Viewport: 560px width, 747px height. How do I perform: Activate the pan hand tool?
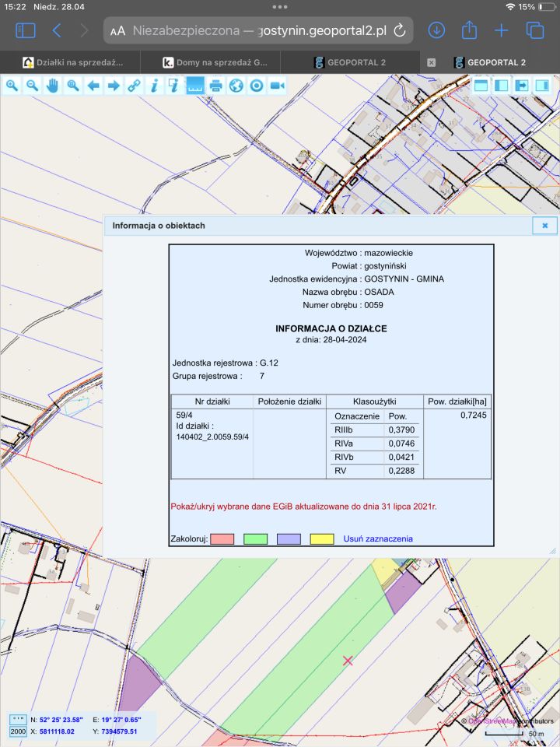(53, 86)
